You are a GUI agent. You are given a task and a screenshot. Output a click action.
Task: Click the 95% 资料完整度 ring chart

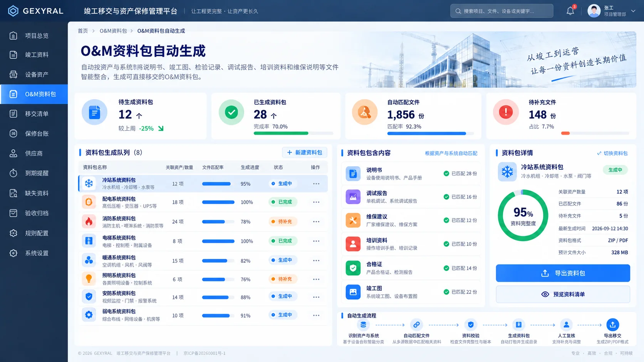coord(523,215)
